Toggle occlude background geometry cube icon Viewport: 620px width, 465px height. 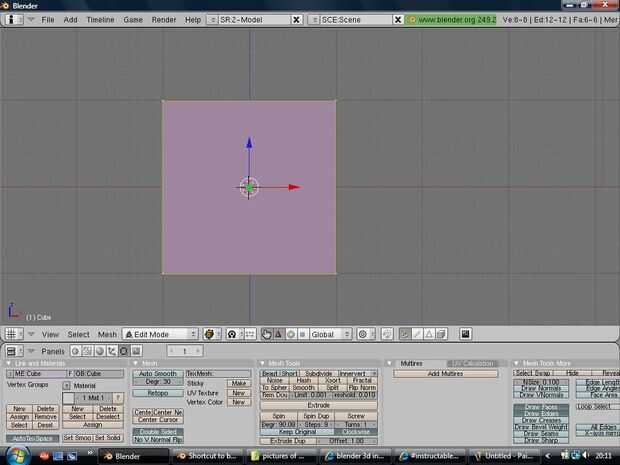pos(441,335)
